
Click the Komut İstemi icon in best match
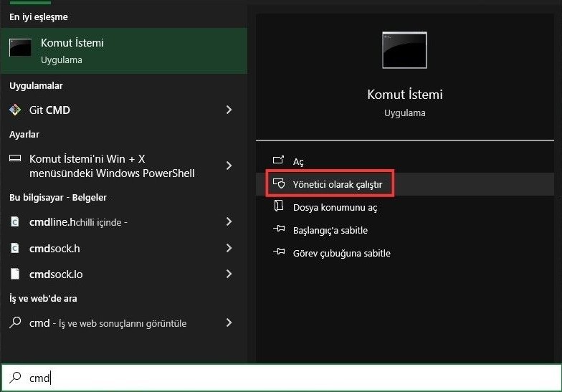(20, 48)
